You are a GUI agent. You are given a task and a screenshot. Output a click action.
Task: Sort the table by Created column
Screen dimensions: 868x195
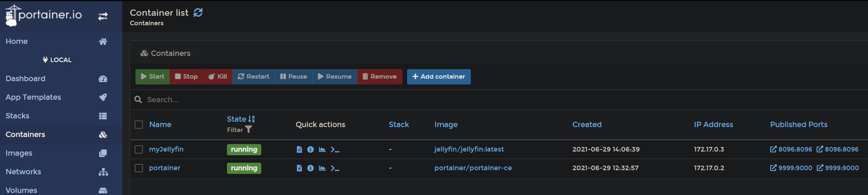(587, 125)
